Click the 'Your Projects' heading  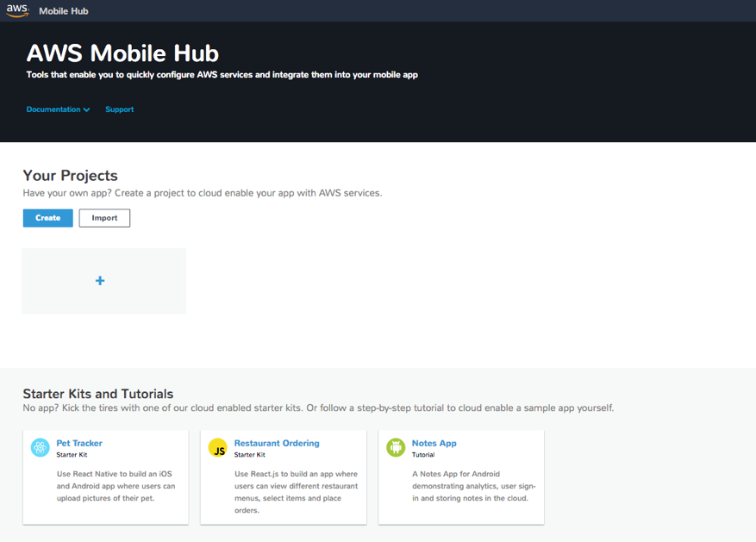tap(71, 176)
